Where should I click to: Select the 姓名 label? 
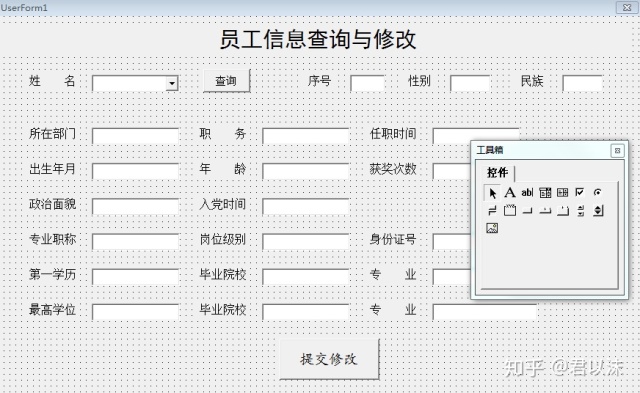(x=52, y=81)
